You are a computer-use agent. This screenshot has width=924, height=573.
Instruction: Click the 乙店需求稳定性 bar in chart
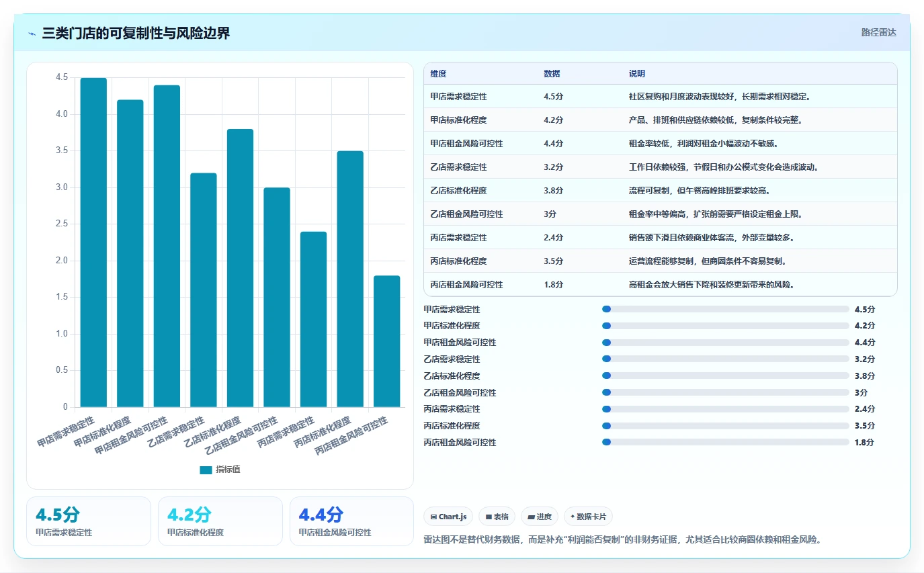coord(204,290)
